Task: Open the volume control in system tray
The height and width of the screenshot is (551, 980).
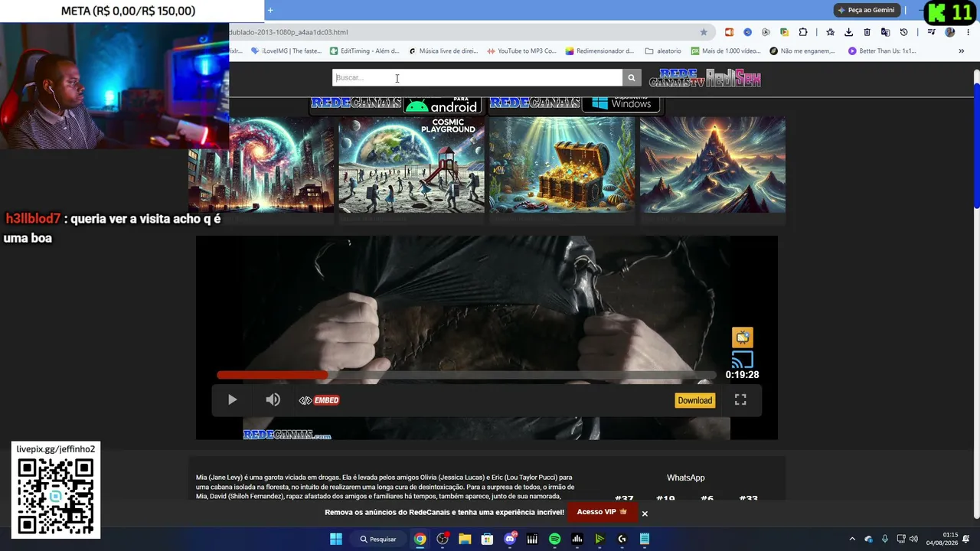Action: [x=913, y=539]
